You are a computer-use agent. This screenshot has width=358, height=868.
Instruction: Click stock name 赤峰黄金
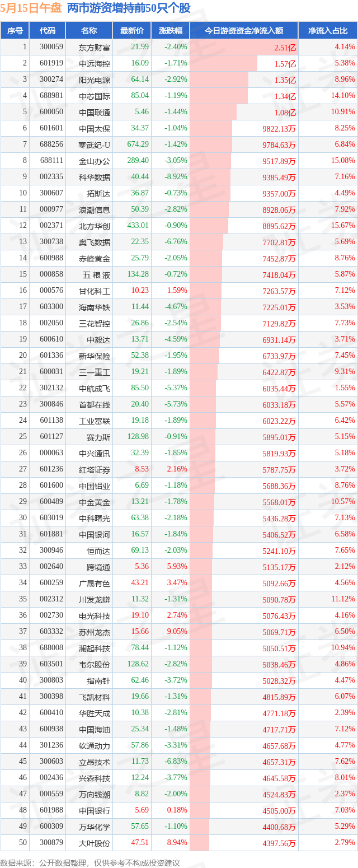point(95,259)
